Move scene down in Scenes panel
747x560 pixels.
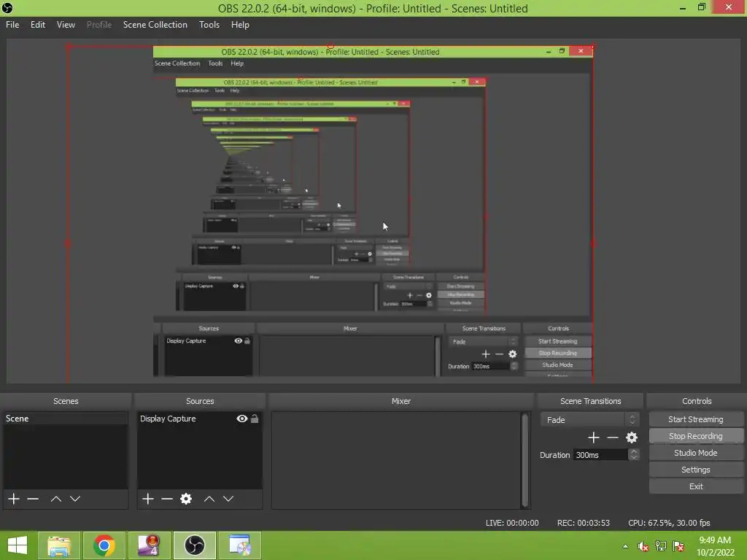click(75, 499)
